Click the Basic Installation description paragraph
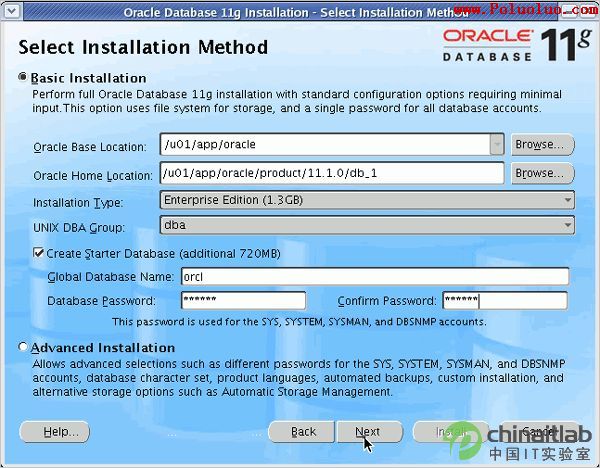 coord(297,101)
